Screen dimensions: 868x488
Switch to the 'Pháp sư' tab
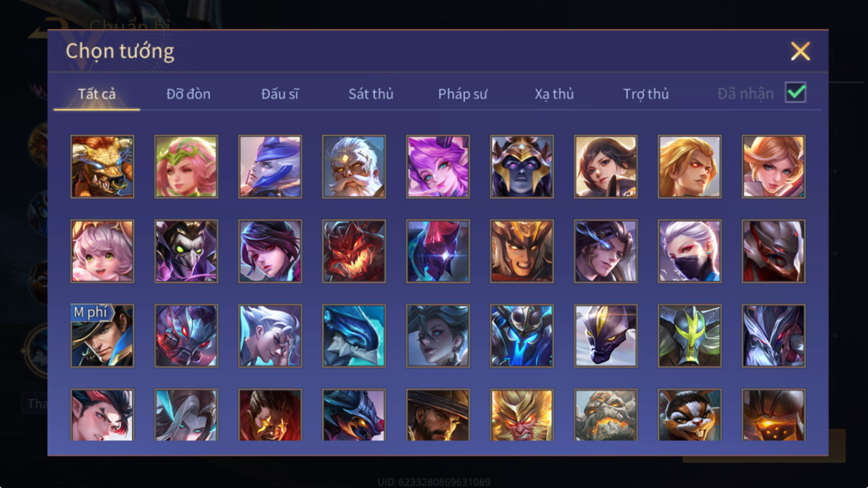point(463,94)
